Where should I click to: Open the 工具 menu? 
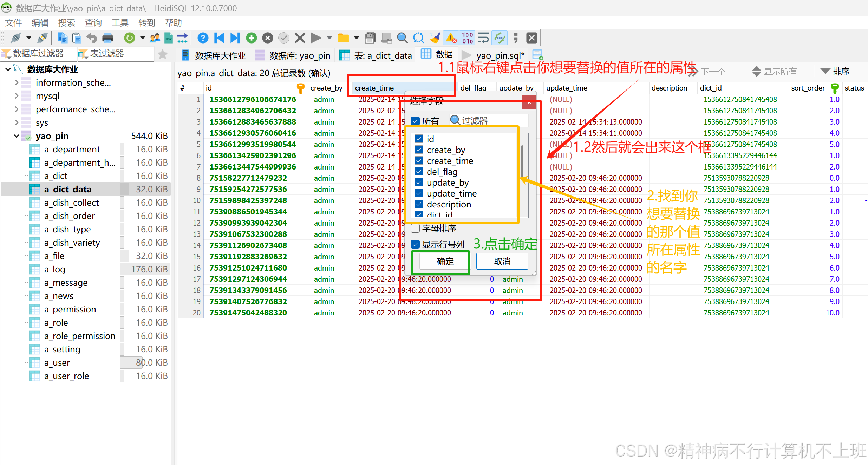[x=120, y=23]
